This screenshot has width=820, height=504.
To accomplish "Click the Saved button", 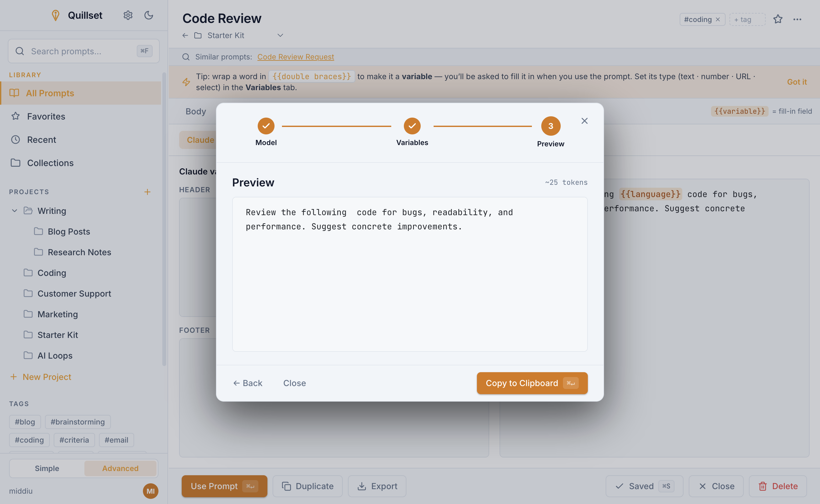I will [644, 486].
